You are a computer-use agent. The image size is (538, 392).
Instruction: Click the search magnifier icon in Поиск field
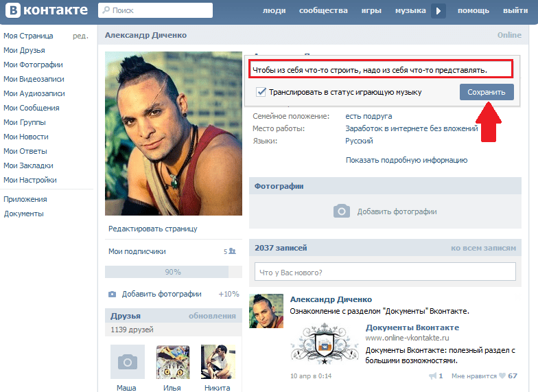point(106,10)
